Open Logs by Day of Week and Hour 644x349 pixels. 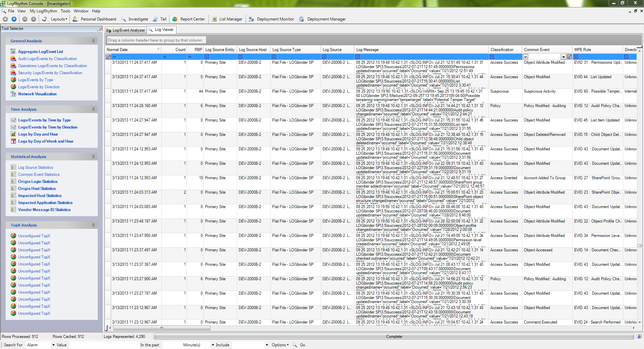(46, 141)
